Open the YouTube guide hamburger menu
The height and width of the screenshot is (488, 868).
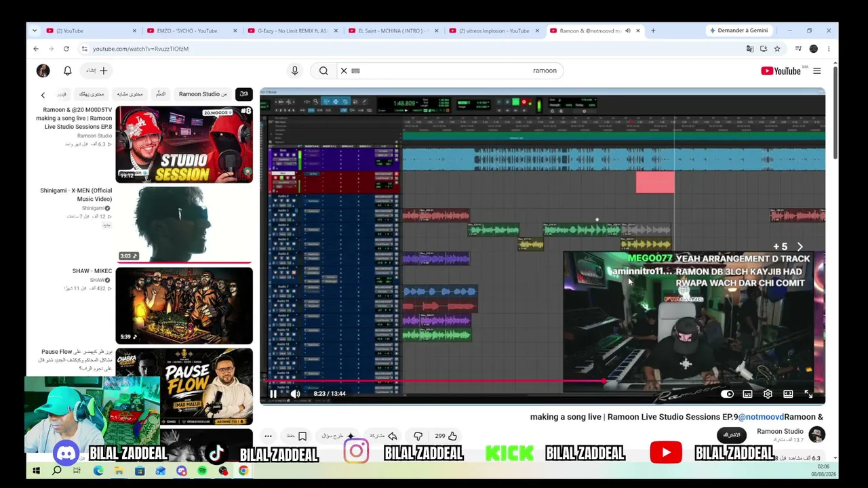[816, 71]
